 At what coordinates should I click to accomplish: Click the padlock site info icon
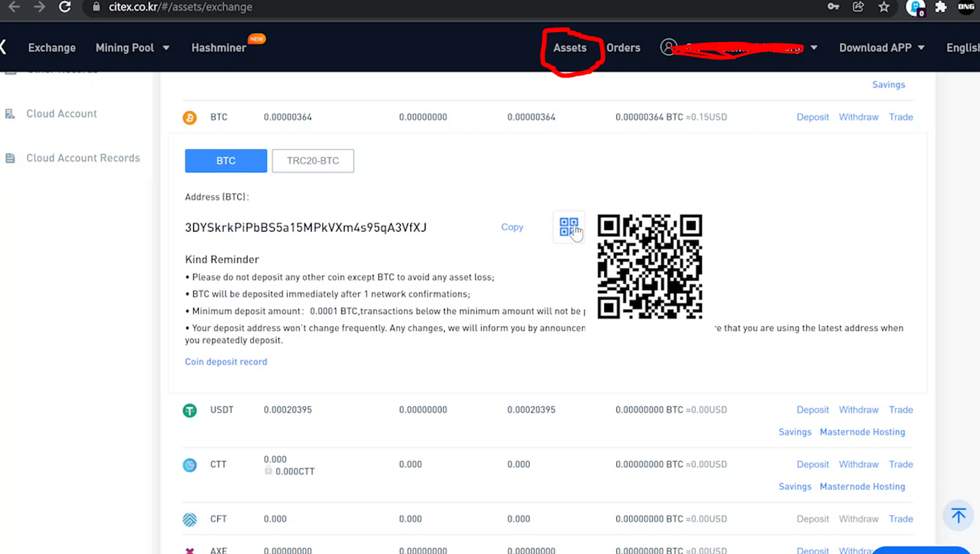97,7
